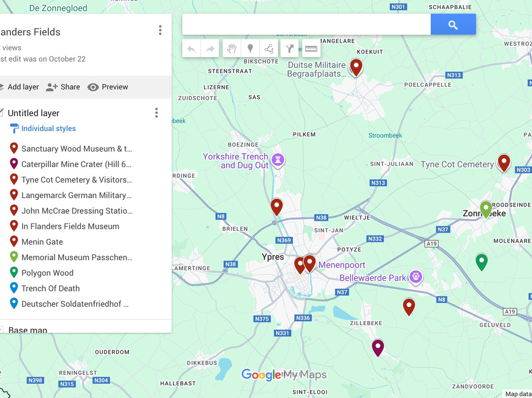
Task: Click the blue Trench Of Death marker swatch
Action: click(14, 288)
